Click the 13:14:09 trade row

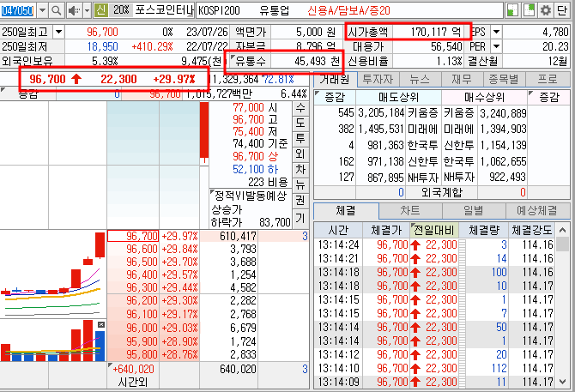click(x=435, y=382)
